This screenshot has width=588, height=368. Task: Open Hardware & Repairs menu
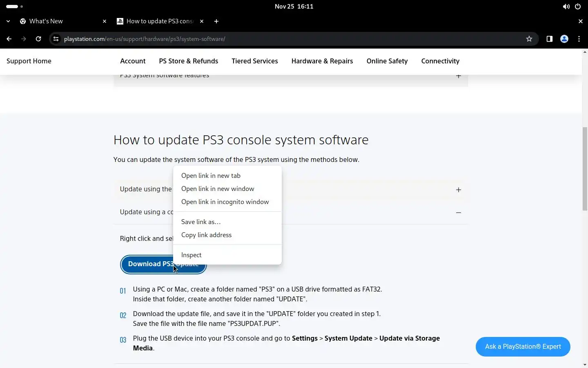pyautogui.click(x=322, y=61)
